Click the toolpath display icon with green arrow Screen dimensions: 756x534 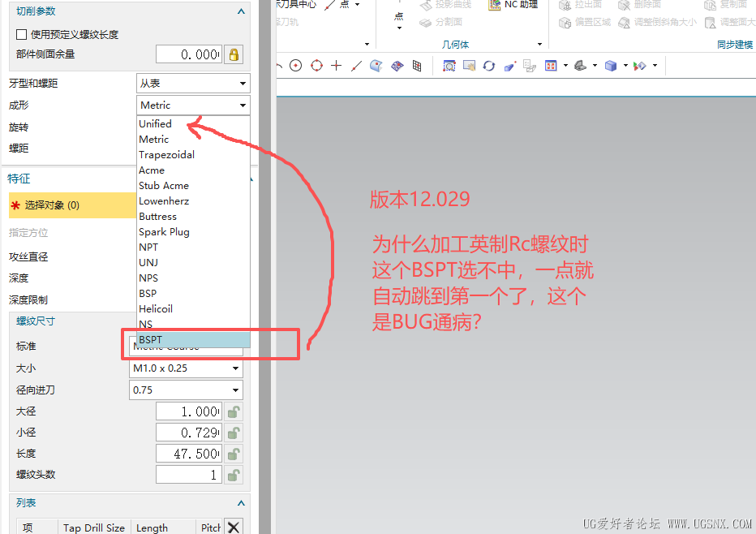[640, 66]
